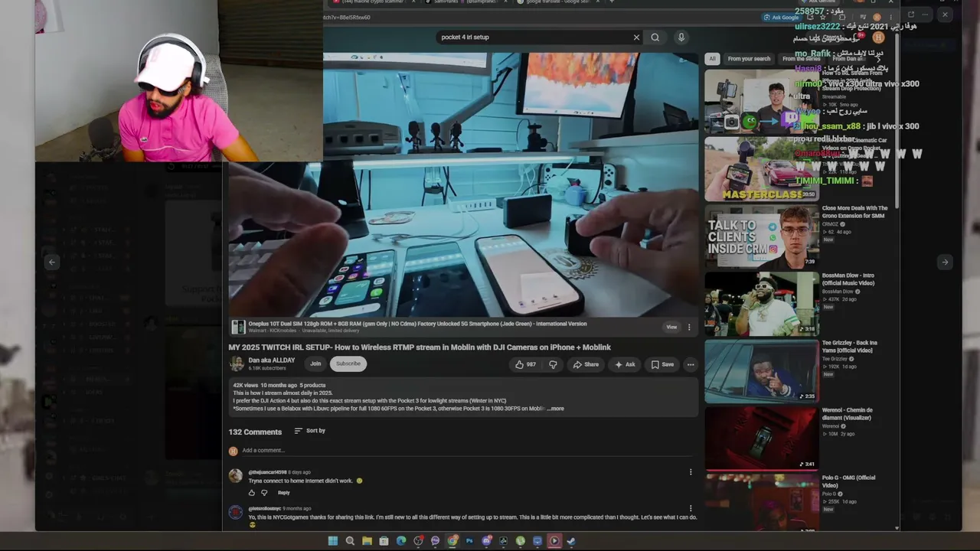The width and height of the screenshot is (980, 551).
Task: Go to next item with right arrow
Action: point(945,262)
